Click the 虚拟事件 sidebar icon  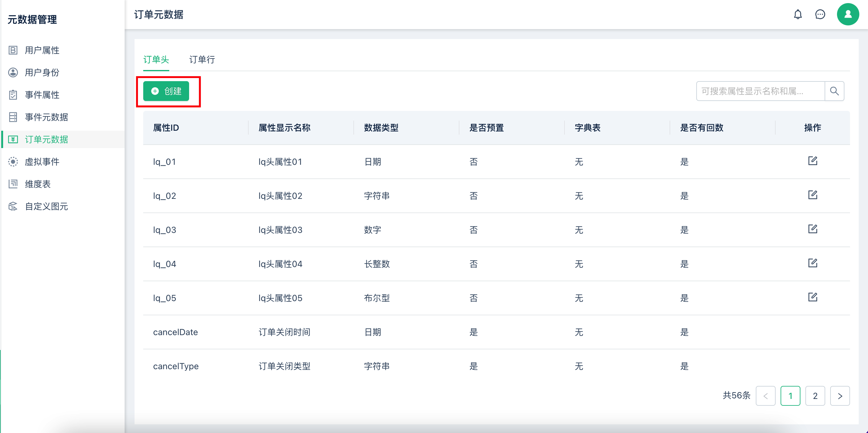[13, 162]
